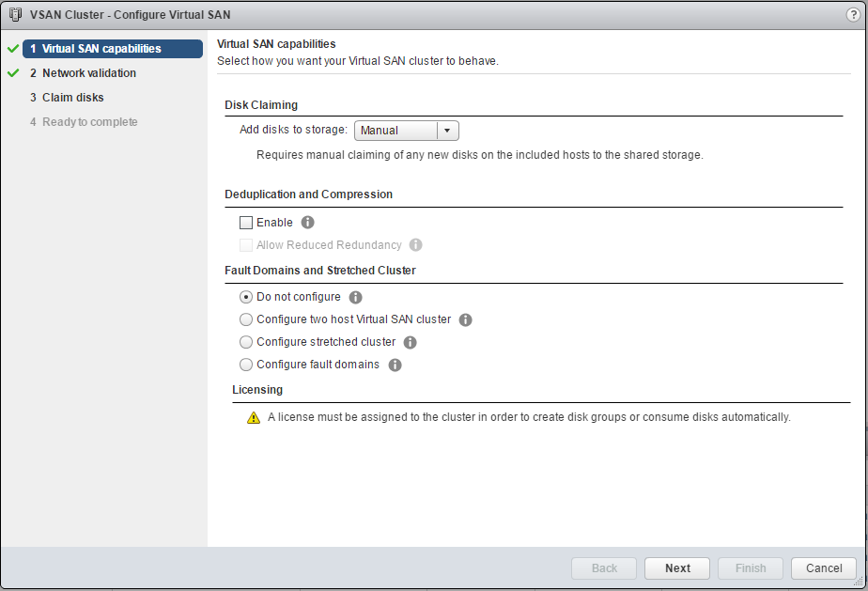Go to step 3 Claim disks
Screen dimensions: 868x591
point(67,98)
